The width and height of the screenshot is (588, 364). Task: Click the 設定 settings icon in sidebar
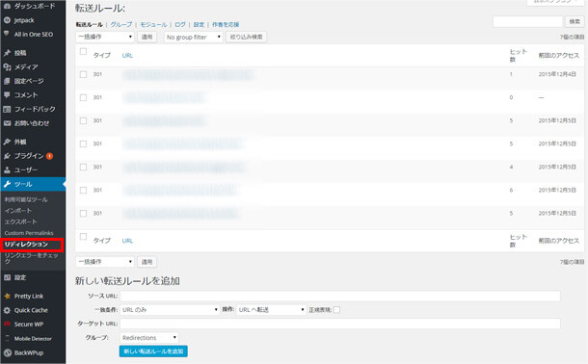[x=7, y=277]
